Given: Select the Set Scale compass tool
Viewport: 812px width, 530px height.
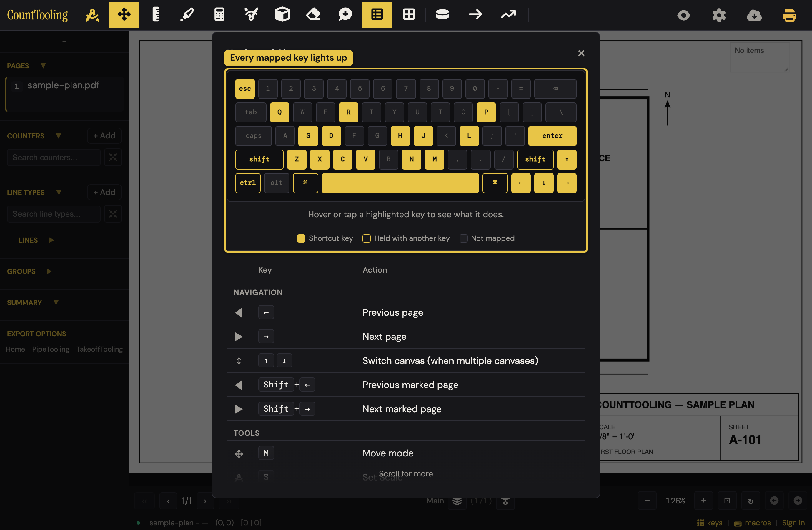Looking at the screenshot, I should tap(92, 15).
